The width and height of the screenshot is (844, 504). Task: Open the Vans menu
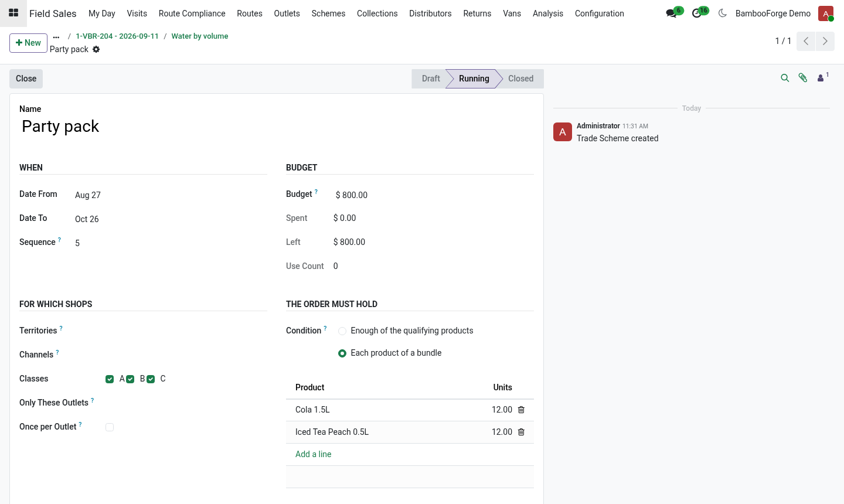tap(512, 13)
